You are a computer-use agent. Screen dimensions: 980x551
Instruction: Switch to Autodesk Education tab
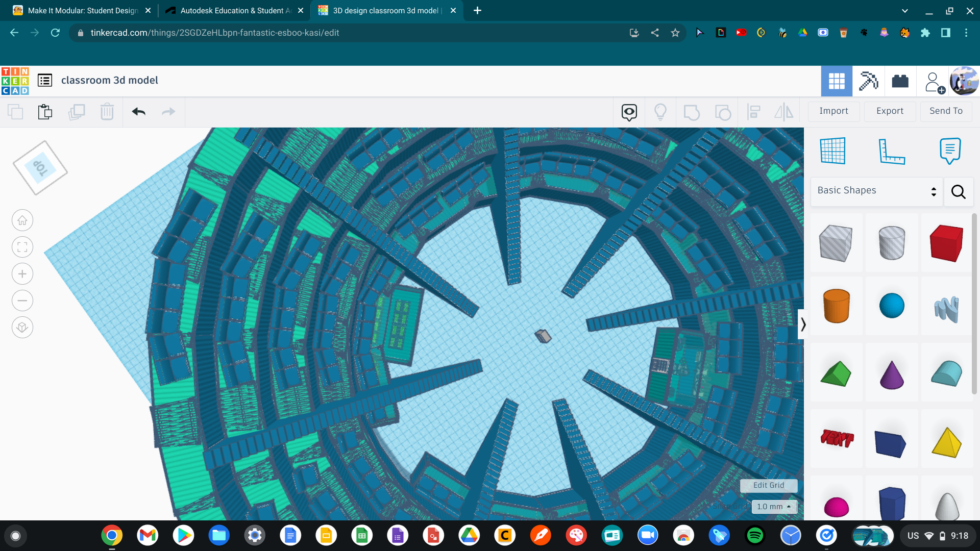[x=235, y=11]
